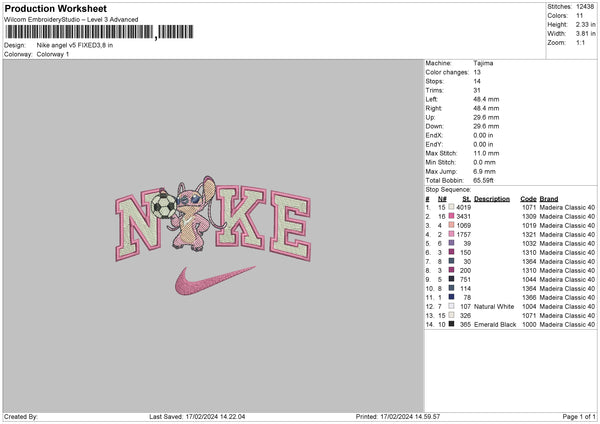Click the Stop Sequence heading
Viewport: 600px width, 424px height.
point(448,190)
